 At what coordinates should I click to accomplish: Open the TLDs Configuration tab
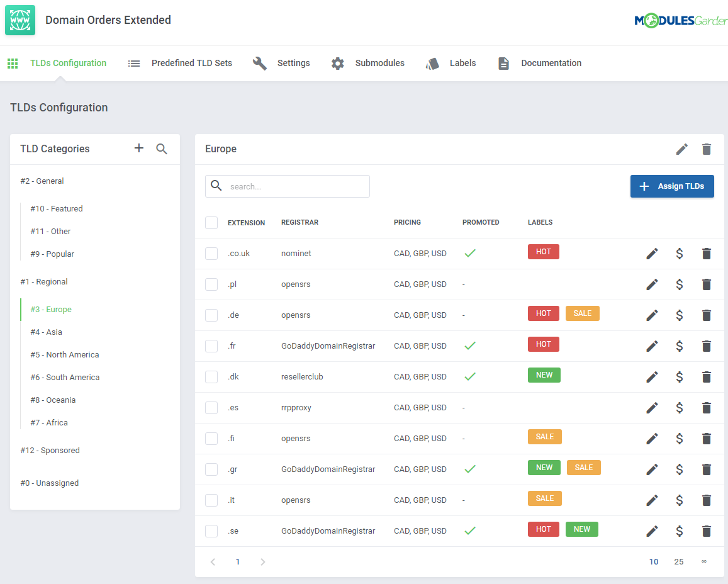(57, 63)
